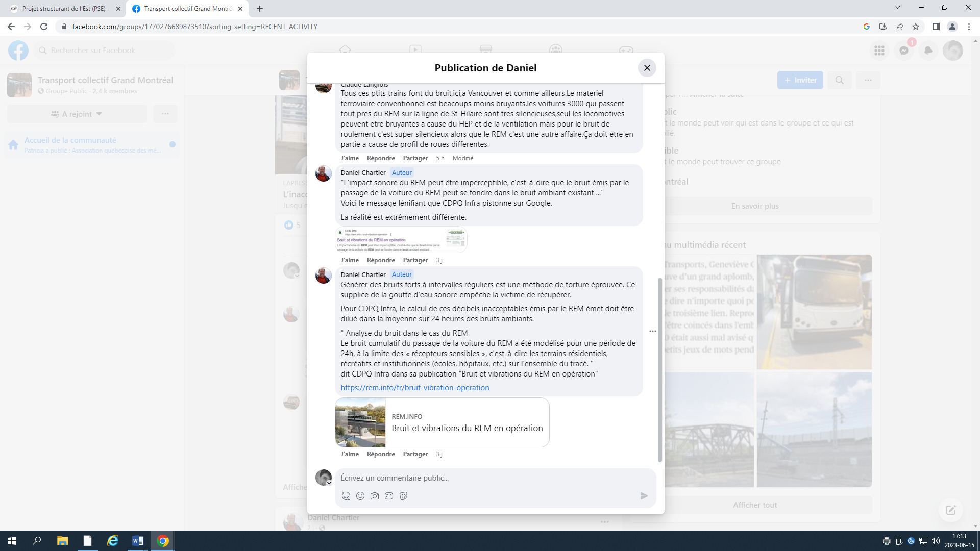This screenshot has width=980, height=551.
Task: Click J'aime under the last comment with link preview
Action: click(x=350, y=454)
